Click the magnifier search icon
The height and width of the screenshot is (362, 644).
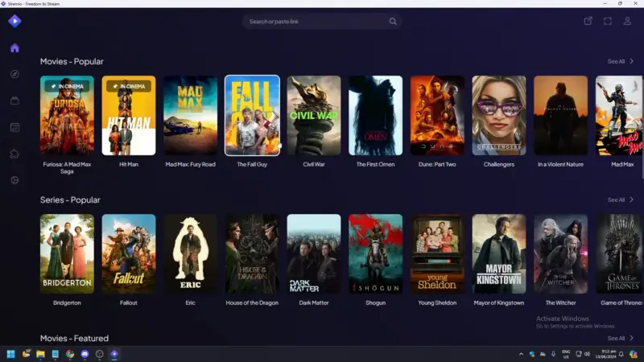coord(393,22)
